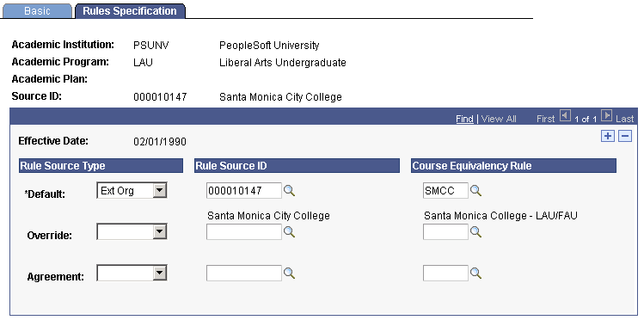Delete the row with minus icon
This screenshot has height=320, width=644.
[625, 137]
